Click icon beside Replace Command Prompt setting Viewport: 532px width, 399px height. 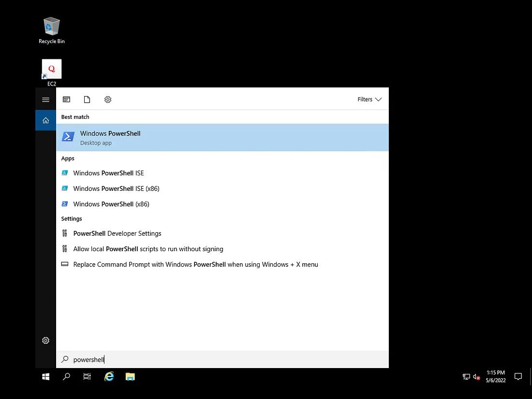(65, 264)
